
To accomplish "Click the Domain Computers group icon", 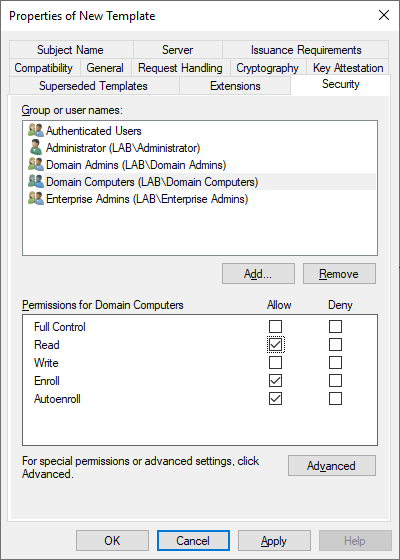I will [36, 182].
